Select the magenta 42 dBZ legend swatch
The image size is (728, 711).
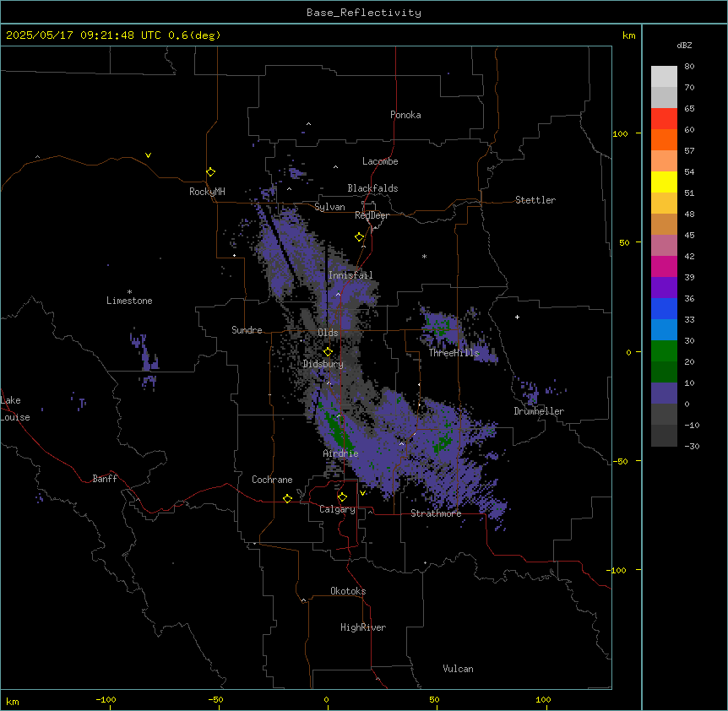click(664, 266)
